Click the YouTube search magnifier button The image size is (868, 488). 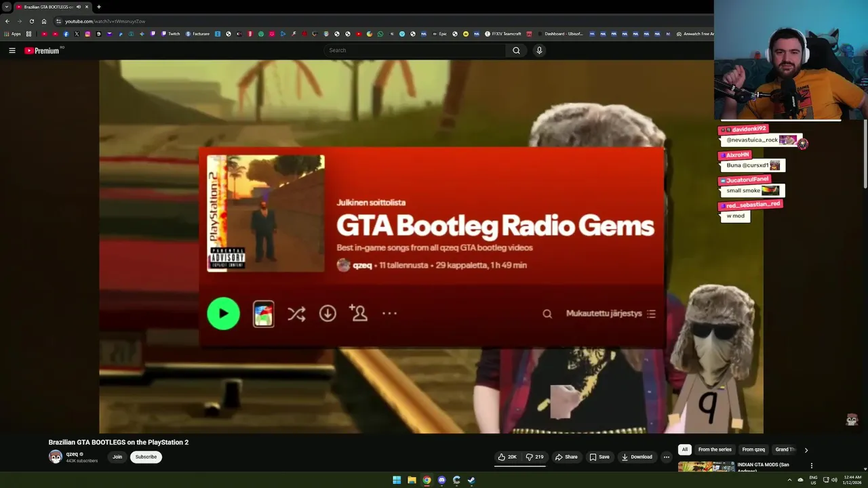pos(516,50)
